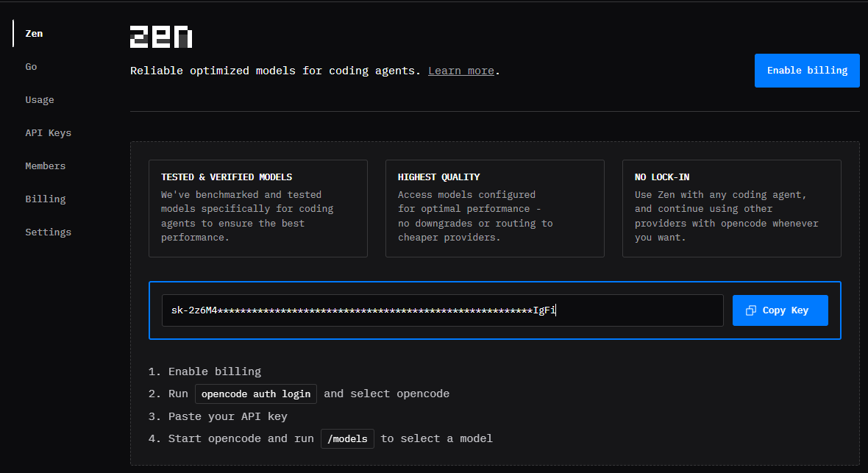Click 'Reliable optimized models for coding agents' tagline

click(275, 71)
